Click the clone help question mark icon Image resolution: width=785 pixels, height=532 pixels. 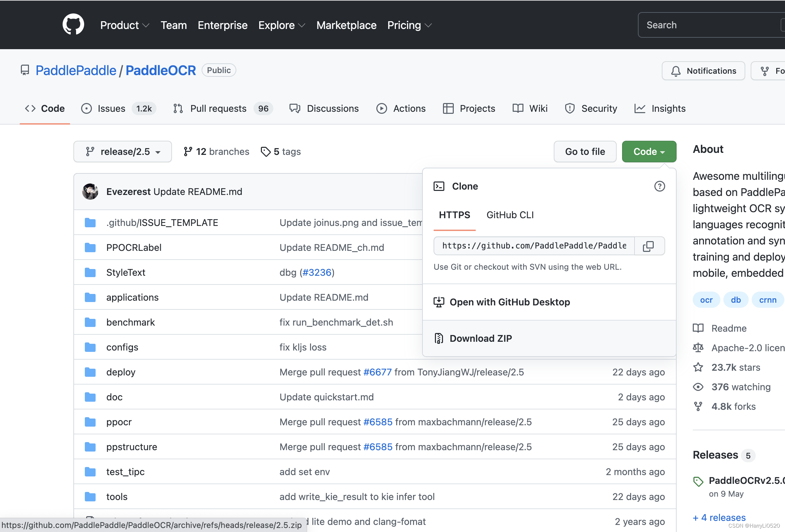pos(659,186)
